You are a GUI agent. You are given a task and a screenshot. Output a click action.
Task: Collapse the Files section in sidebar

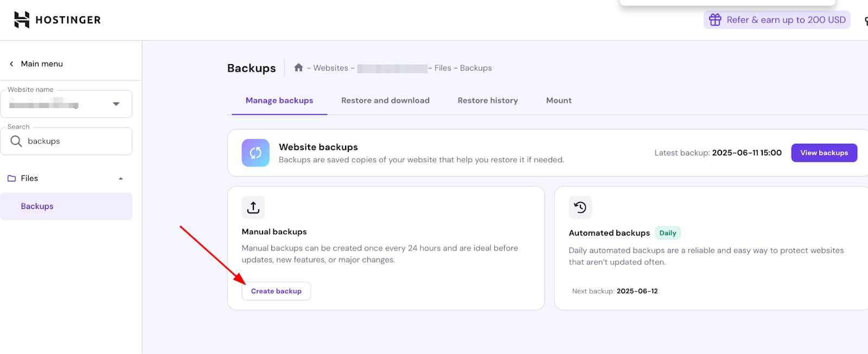120,179
